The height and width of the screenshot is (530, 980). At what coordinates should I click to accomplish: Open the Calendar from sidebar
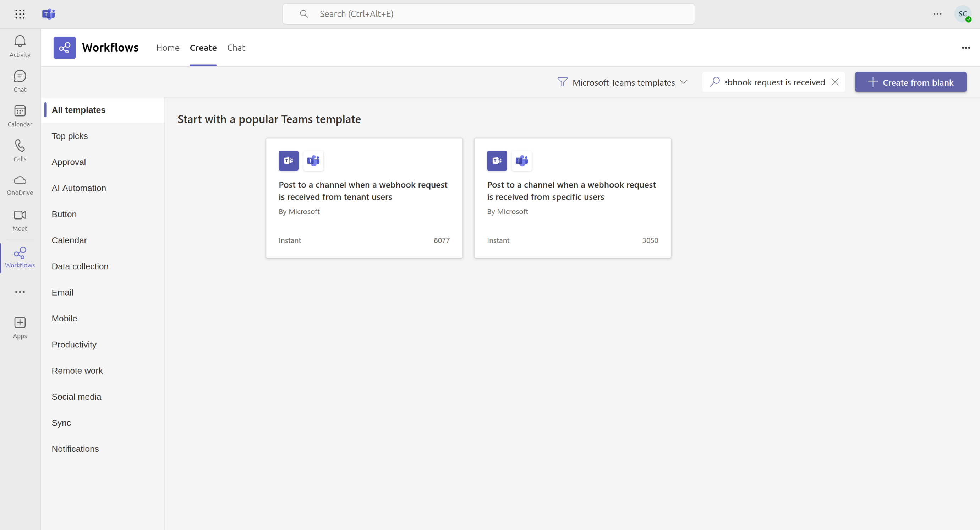pos(20,115)
